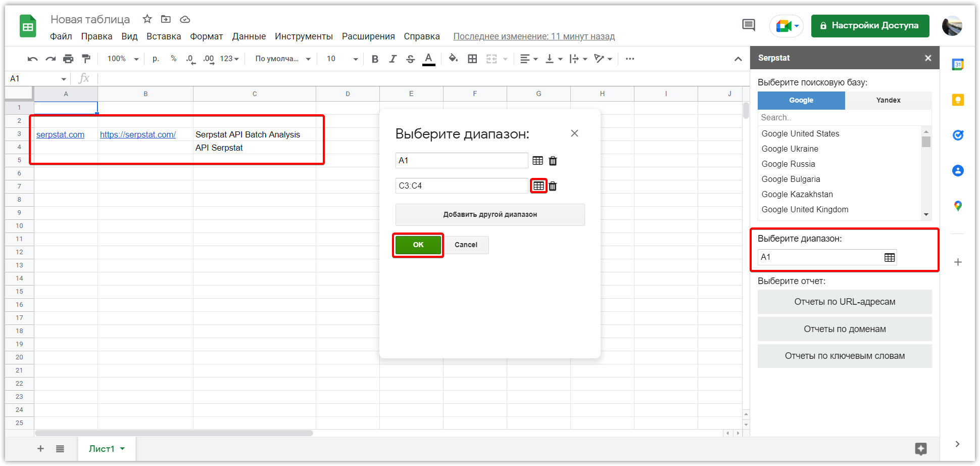Open the number format 123 dropdown
980x466 pixels.
tap(229, 59)
